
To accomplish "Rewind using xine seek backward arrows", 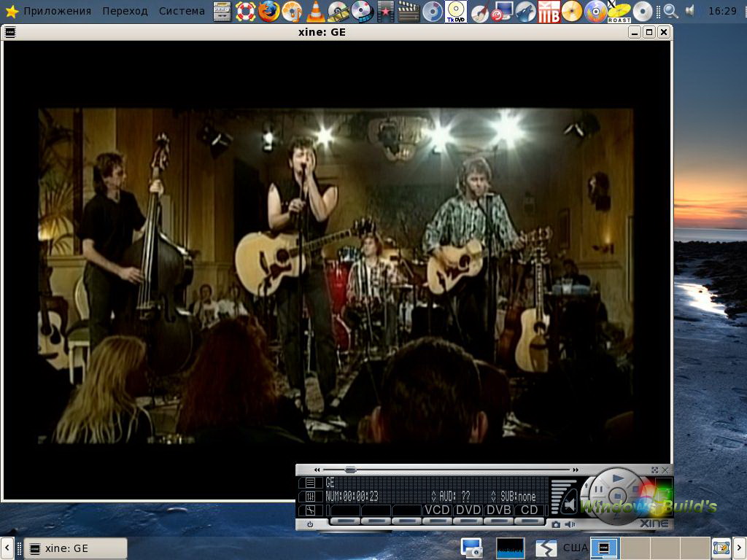I will 317,470.
